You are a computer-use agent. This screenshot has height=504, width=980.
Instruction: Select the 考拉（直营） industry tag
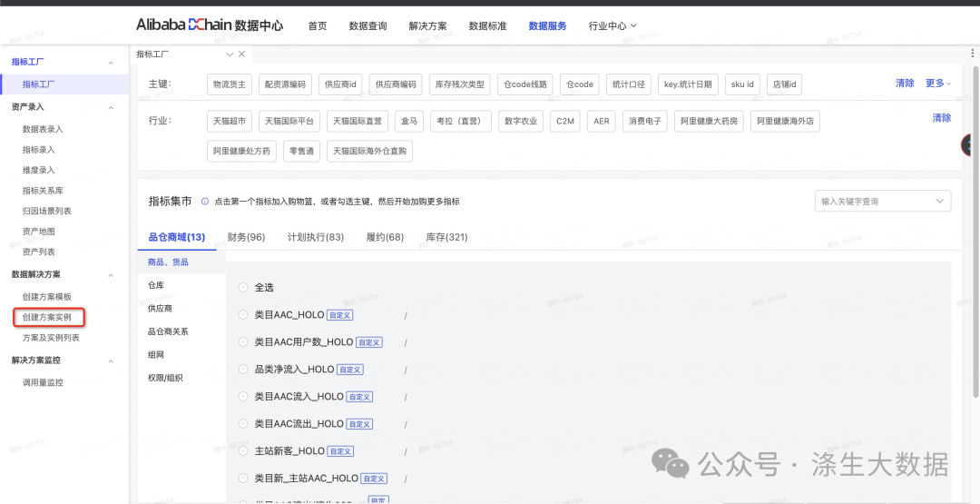461,122
